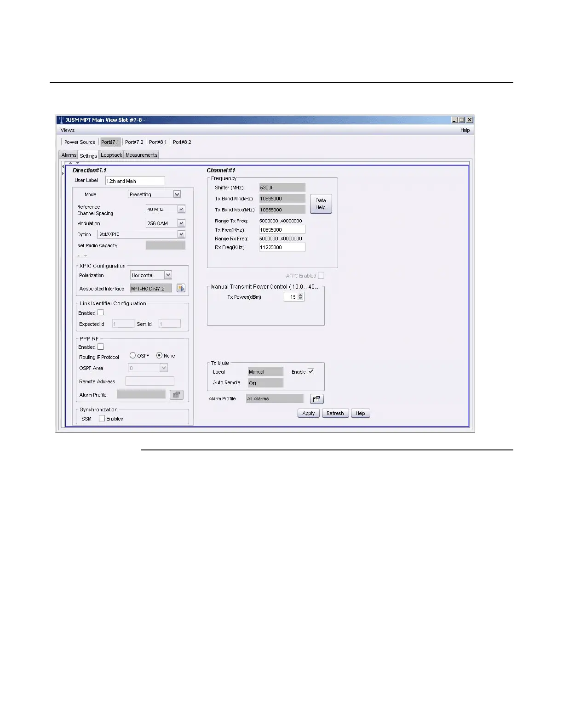Click the Data Help button
563x728 pixels.
click(321, 204)
